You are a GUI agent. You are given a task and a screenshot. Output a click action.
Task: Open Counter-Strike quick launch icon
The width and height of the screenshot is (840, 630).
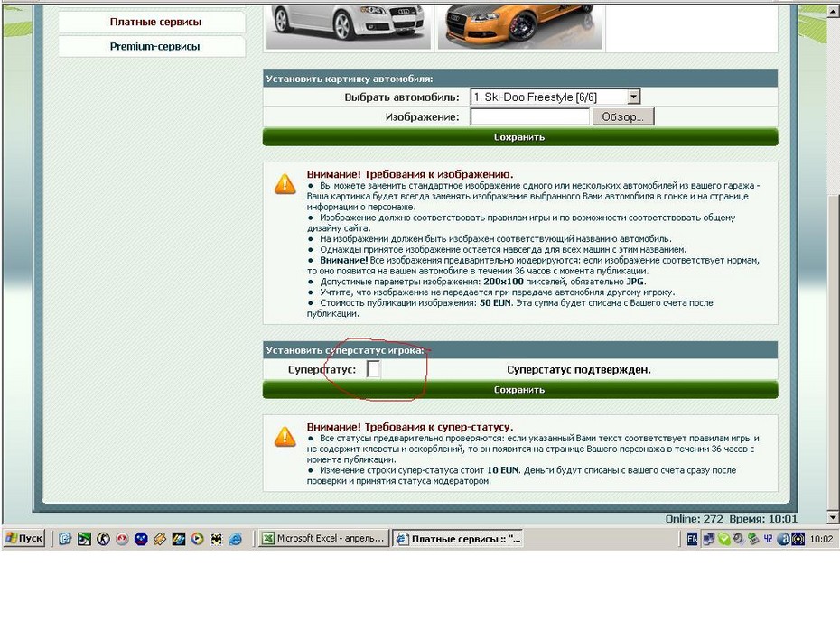103,539
